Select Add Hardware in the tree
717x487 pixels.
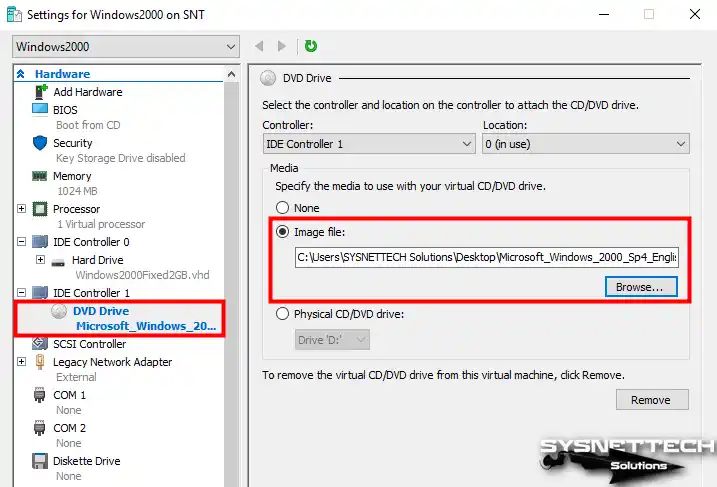point(88,92)
